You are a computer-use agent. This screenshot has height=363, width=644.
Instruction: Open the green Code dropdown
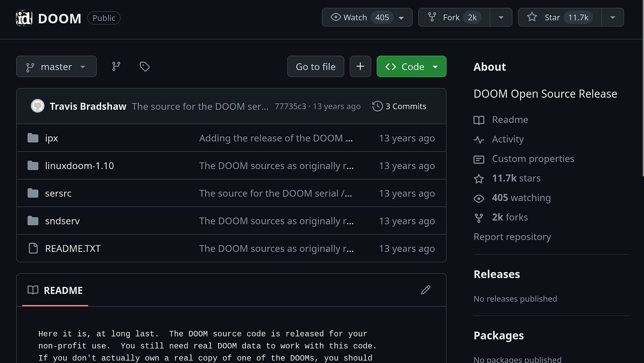point(411,66)
